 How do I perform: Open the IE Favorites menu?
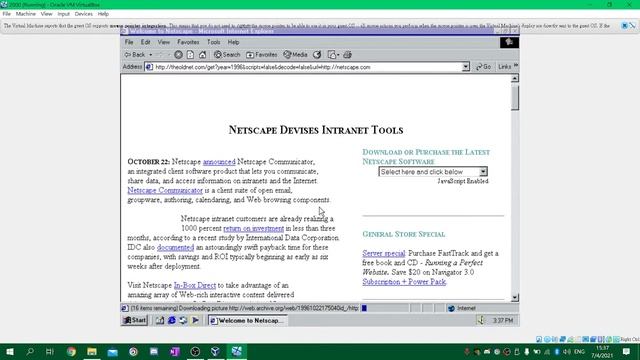(x=188, y=42)
